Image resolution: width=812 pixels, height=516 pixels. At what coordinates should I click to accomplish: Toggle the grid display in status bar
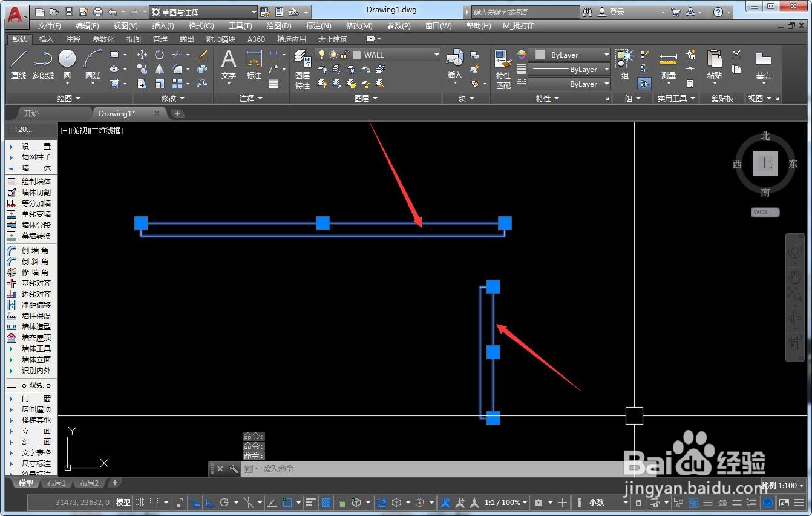140,502
